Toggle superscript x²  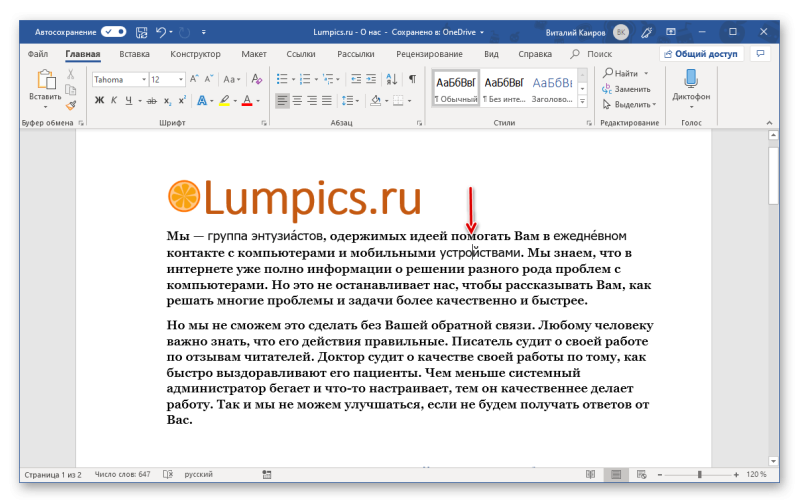tap(182, 100)
